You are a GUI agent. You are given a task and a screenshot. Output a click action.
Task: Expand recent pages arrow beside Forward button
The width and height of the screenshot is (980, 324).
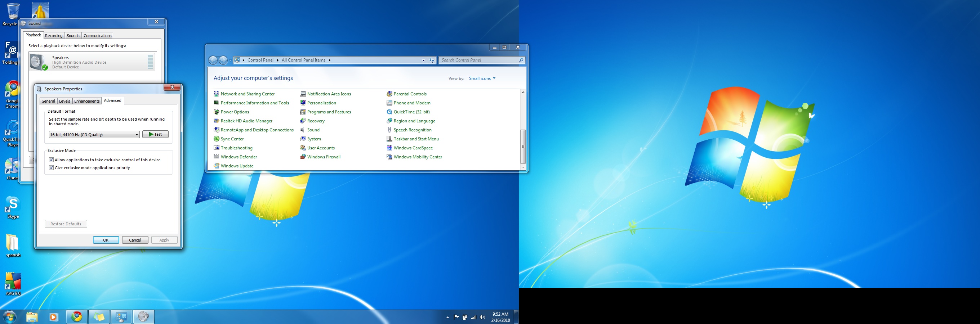[230, 60]
